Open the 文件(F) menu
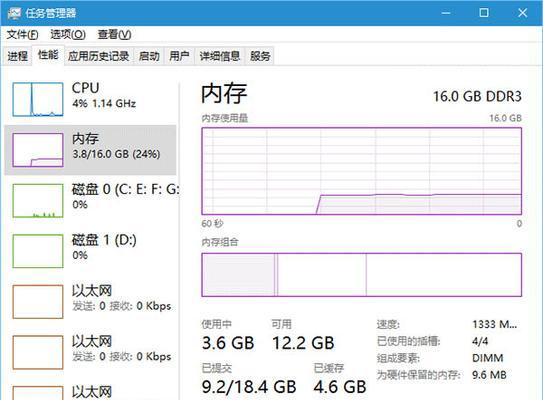The width and height of the screenshot is (543, 400). (23, 34)
